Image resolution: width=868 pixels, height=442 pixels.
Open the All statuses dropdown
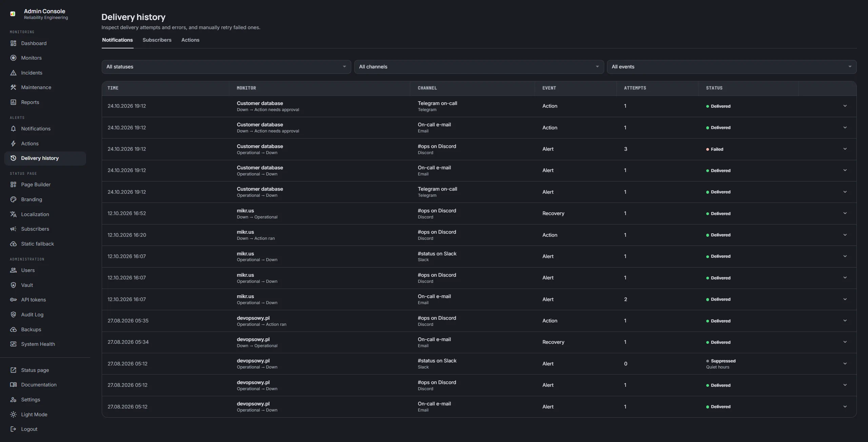click(226, 67)
